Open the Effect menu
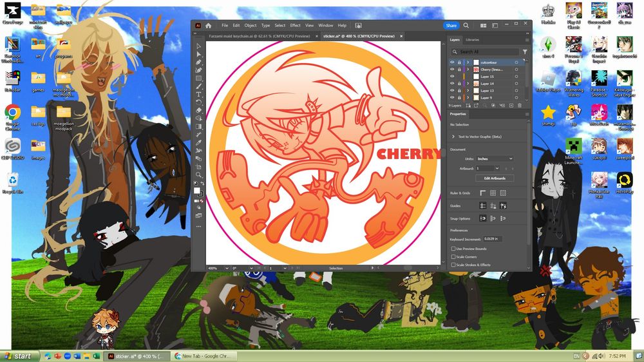Screen dimensions: 644x362 tap(296, 26)
